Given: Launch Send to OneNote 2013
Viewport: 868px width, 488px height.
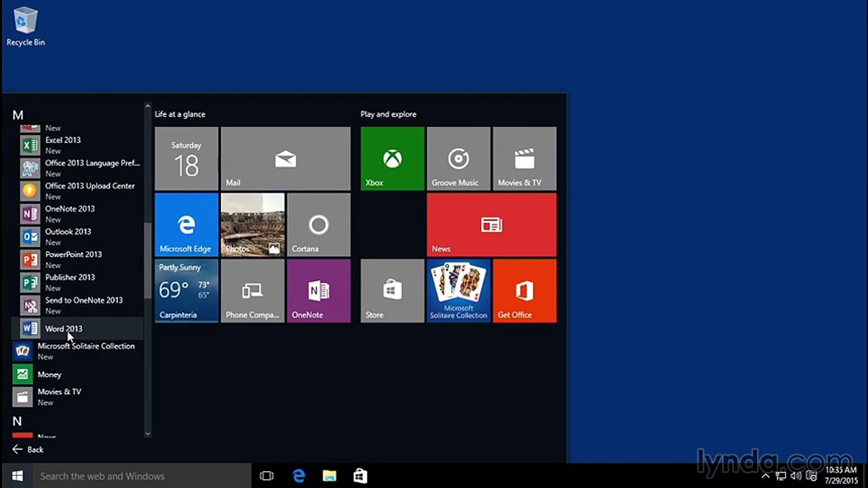Looking at the screenshot, I should [77, 306].
